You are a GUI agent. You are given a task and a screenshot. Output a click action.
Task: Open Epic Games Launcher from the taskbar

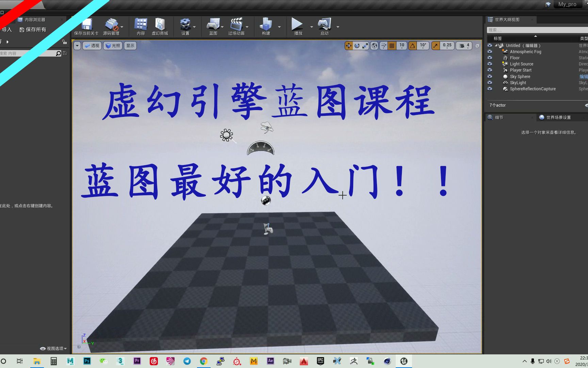coord(320,361)
